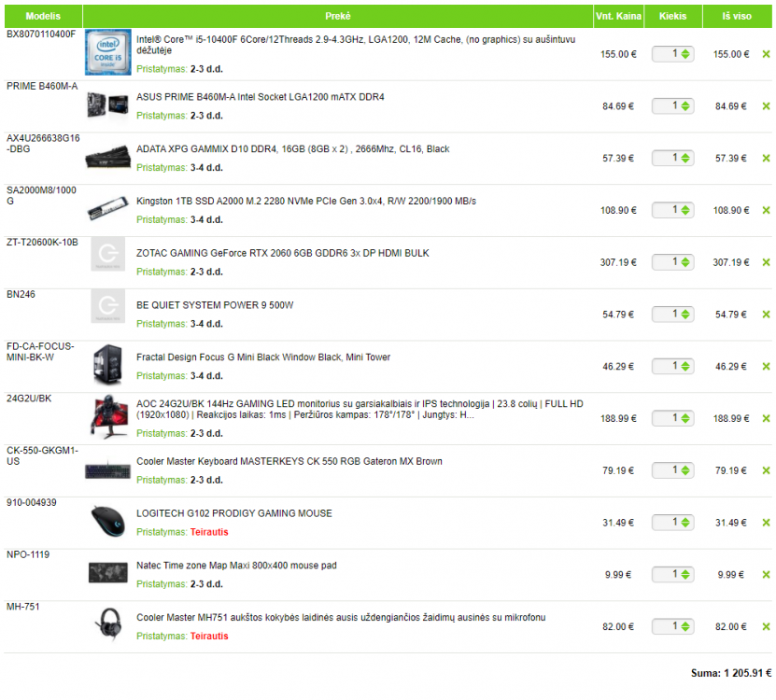The width and height of the screenshot is (776, 700).
Task: Remove Cooler Master MH751 headset
Action: (766, 627)
